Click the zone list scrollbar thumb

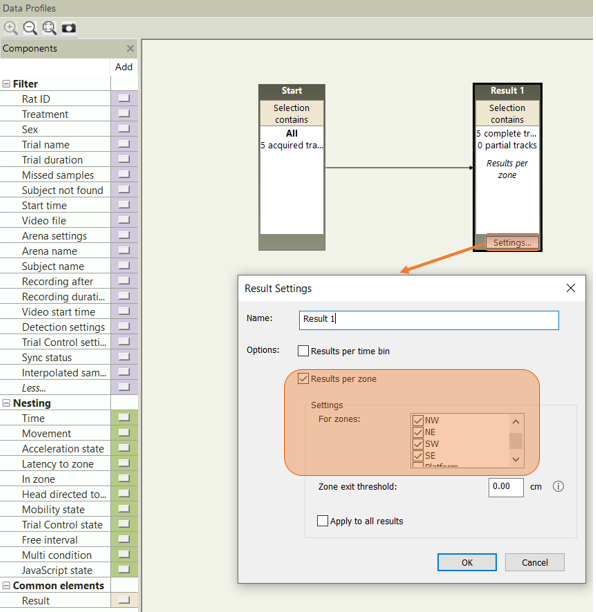(x=516, y=441)
